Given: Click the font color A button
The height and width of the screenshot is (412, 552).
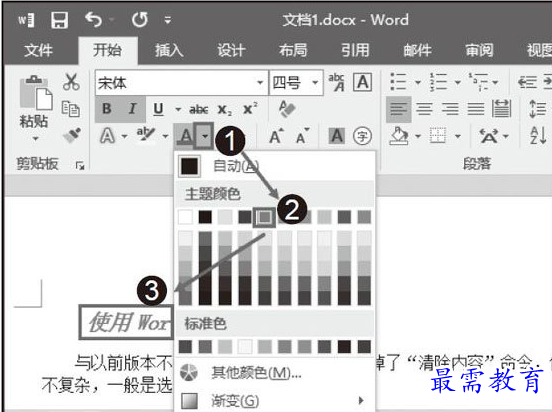Looking at the screenshot, I should [185, 136].
